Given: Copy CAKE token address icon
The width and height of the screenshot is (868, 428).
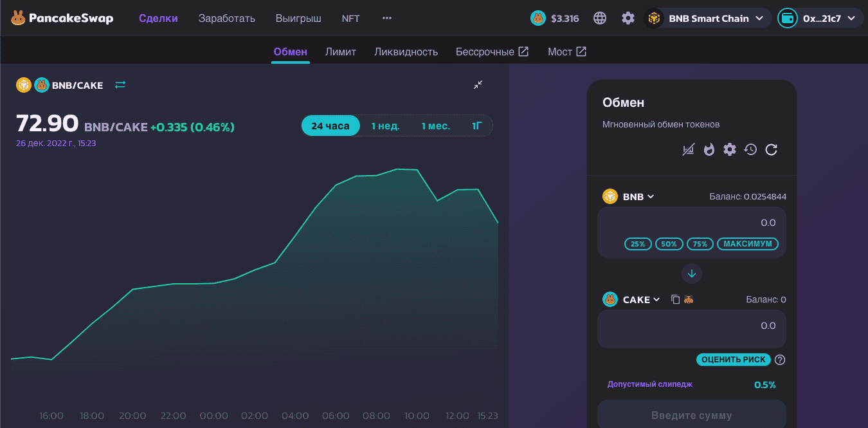Looking at the screenshot, I should [675, 299].
